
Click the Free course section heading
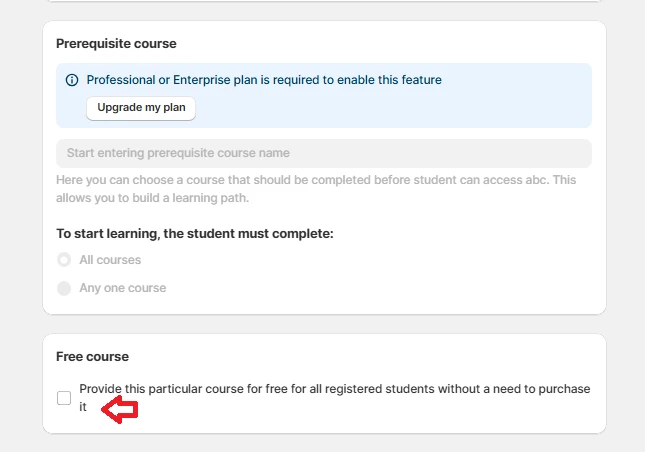pos(92,357)
